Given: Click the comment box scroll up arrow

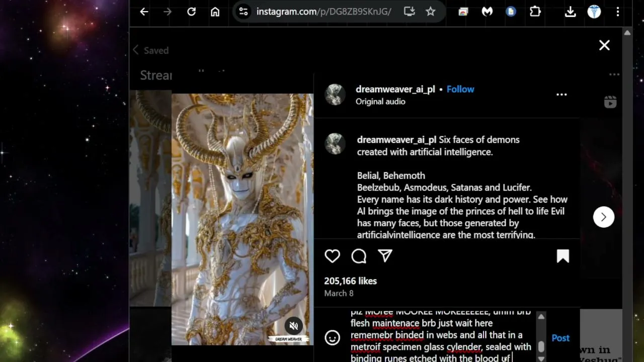Looking at the screenshot, I should [x=541, y=317].
